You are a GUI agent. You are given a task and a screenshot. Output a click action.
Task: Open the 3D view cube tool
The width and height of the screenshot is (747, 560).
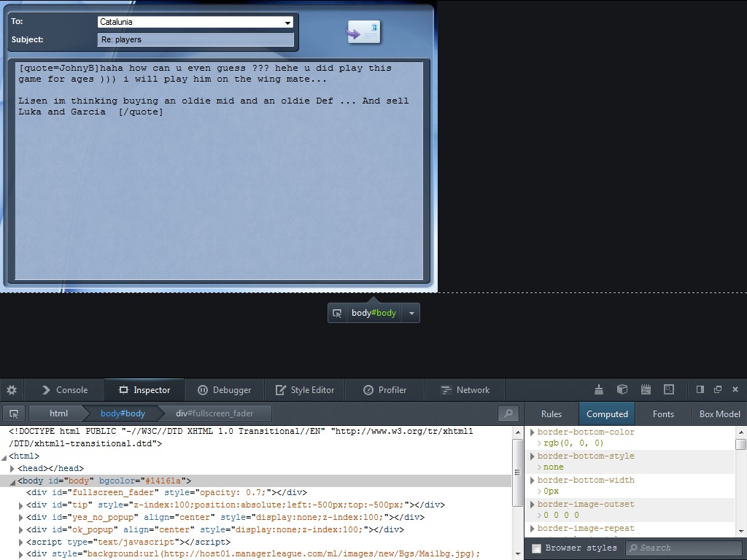tap(622, 389)
